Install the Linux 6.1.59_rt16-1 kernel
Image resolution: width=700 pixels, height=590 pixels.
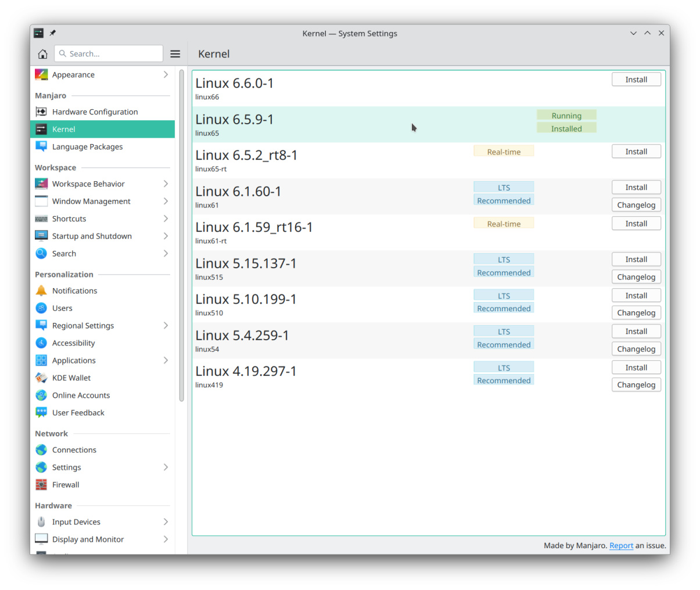click(x=636, y=224)
